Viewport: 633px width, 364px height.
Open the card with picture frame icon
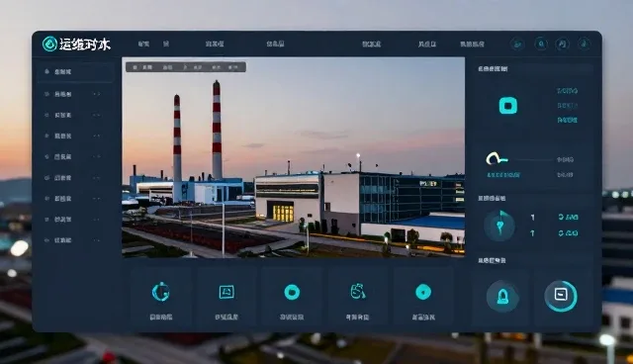pos(226,298)
